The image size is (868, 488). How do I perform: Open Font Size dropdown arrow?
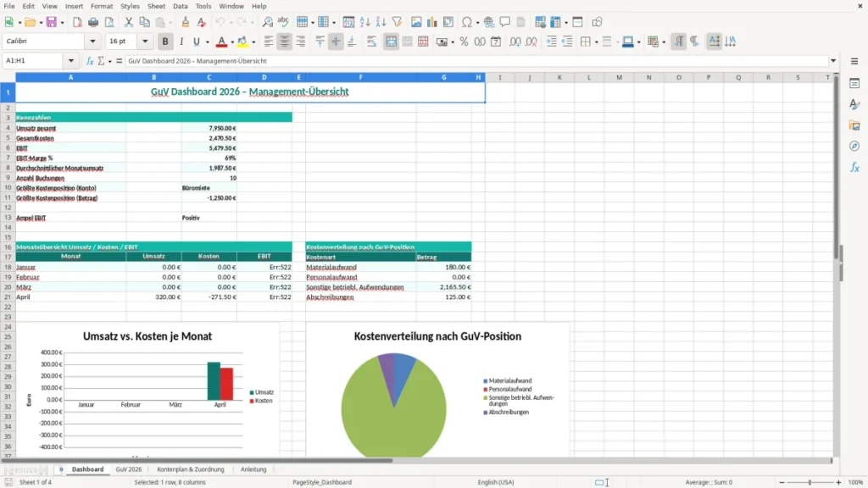145,42
